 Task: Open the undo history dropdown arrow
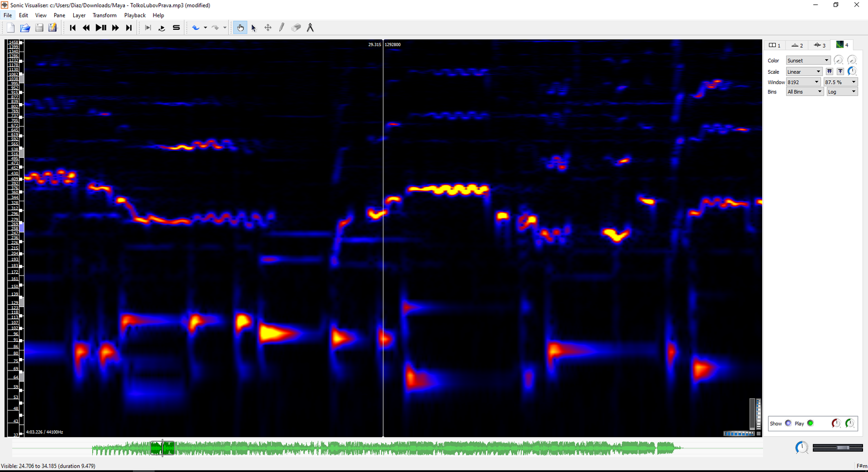(x=205, y=28)
